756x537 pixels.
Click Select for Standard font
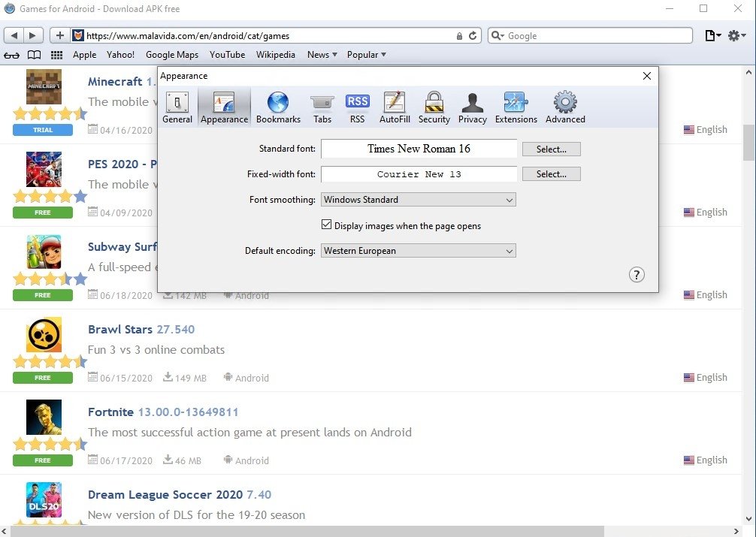point(552,149)
